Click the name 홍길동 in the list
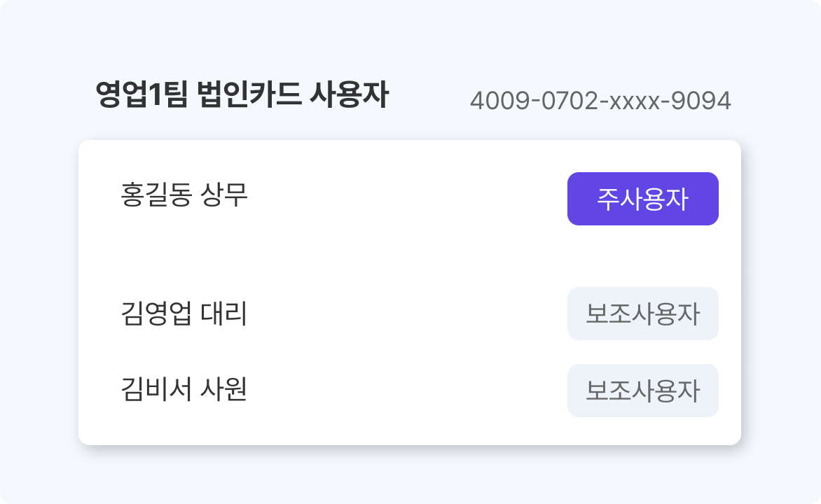Screen dimensions: 821x504 [x=156, y=195]
